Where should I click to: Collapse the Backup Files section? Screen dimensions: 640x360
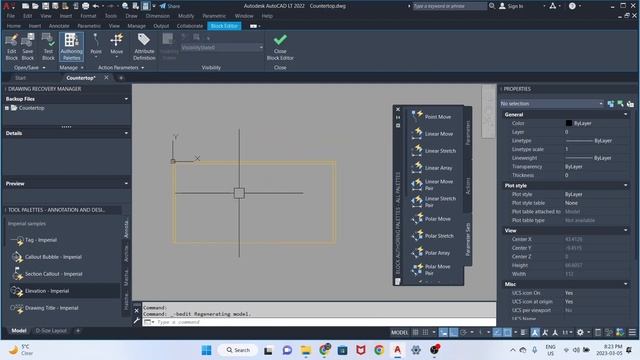click(x=126, y=99)
